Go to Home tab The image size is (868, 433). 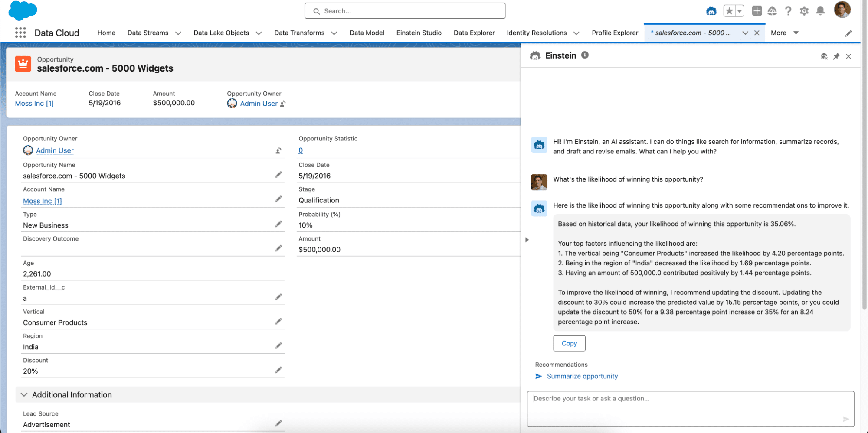[x=106, y=33]
